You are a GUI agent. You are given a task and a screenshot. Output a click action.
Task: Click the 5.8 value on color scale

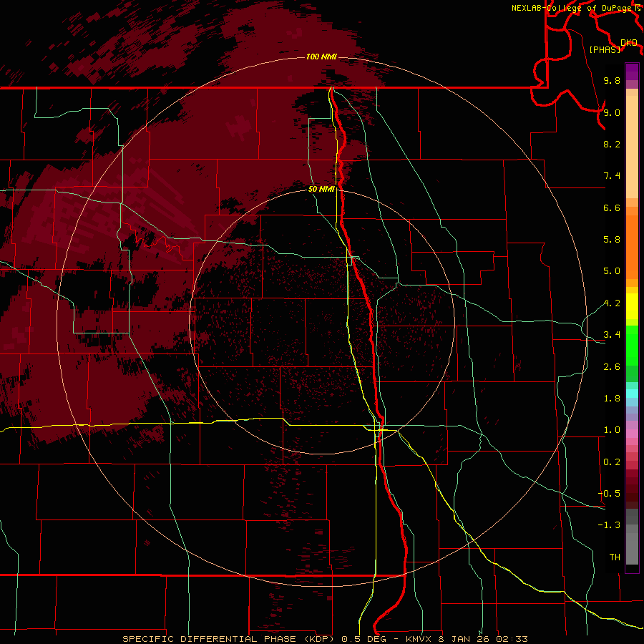[x=612, y=240]
